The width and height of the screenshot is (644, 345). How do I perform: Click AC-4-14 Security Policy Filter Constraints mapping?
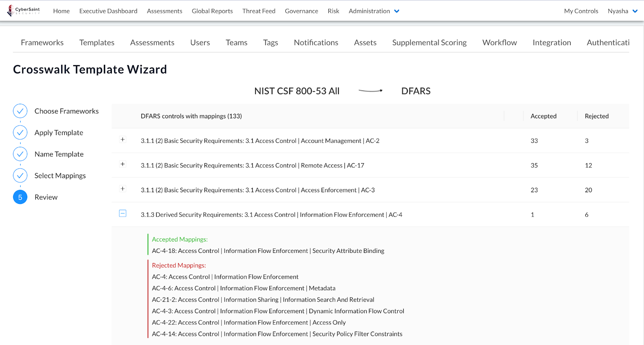click(x=277, y=334)
